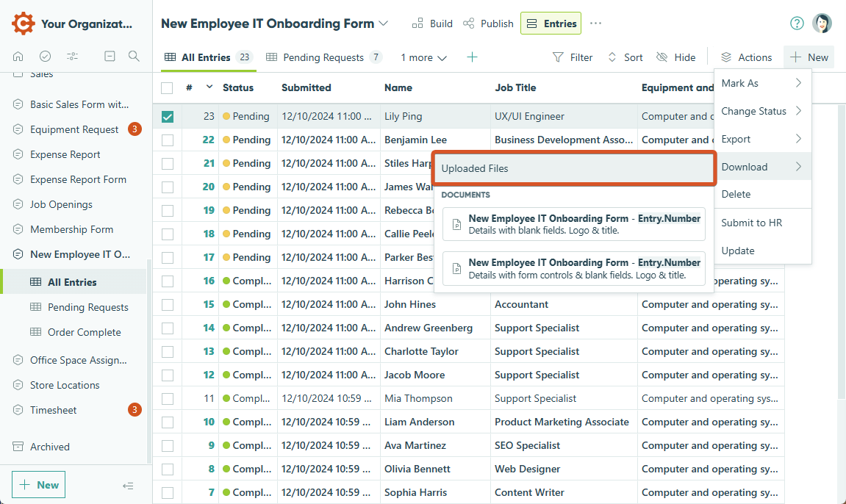Open the tasks checkmark icon in sidebar
The image size is (846, 504).
(46, 56)
